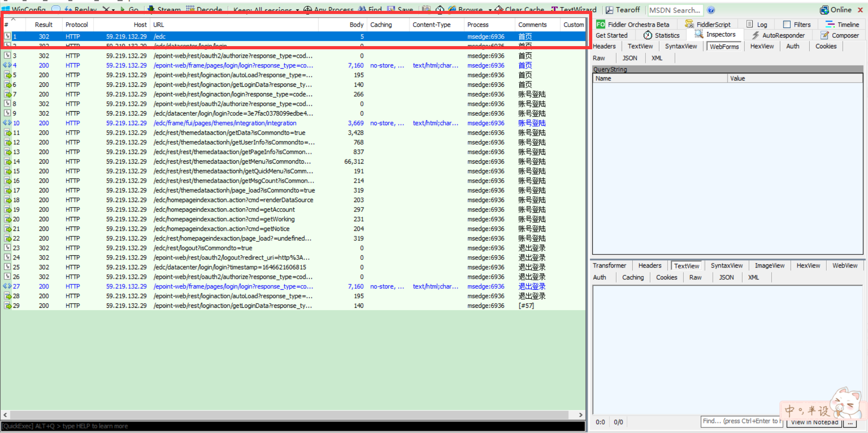868x433 pixels.
Task: Switch to the Timeline tab
Action: tap(842, 24)
